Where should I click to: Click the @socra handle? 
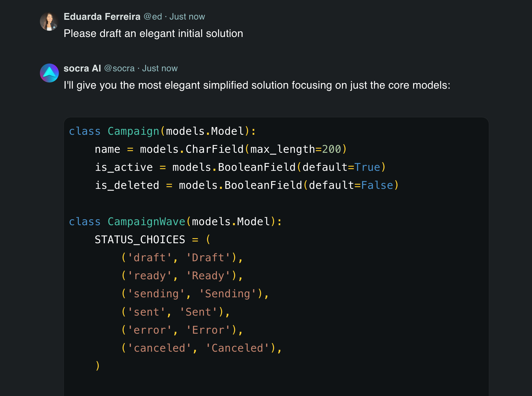tap(119, 68)
